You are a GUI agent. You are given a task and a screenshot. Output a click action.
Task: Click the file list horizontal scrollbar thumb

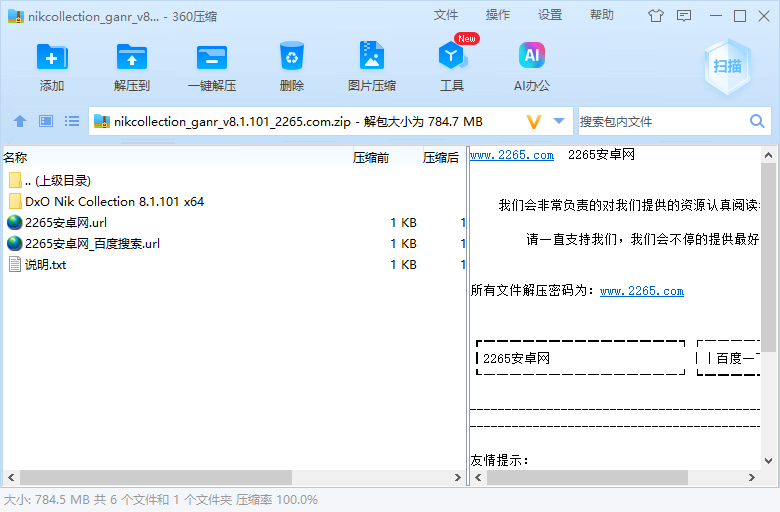pyautogui.click(x=155, y=478)
